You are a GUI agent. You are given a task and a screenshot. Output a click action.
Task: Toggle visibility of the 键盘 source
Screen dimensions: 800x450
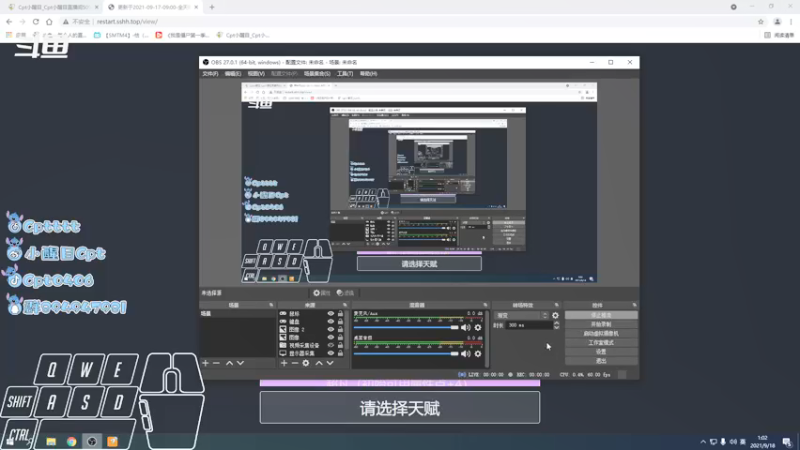point(331,321)
